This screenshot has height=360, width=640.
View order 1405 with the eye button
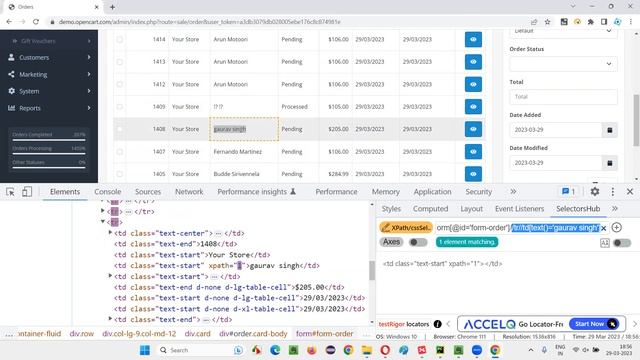[473, 174]
